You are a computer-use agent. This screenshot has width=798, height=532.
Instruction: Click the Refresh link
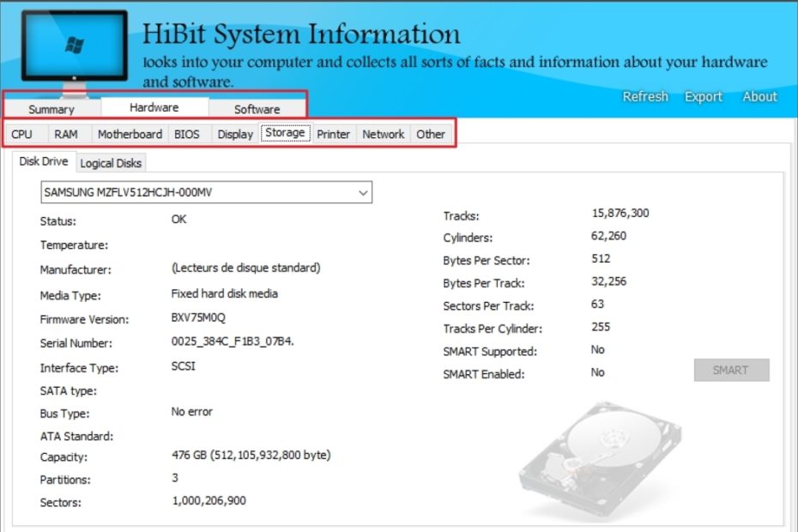click(x=645, y=97)
